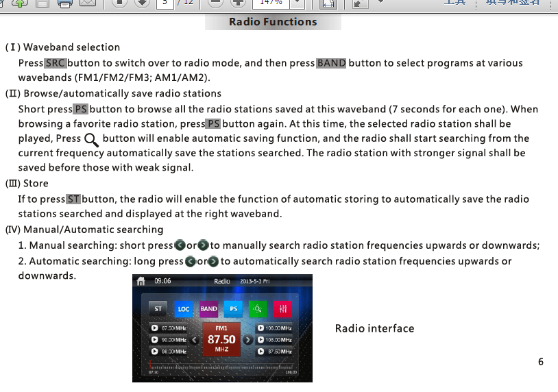Toggle the ST button on radio interface
The height and width of the screenshot is (392, 558).
[x=158, y=309]
